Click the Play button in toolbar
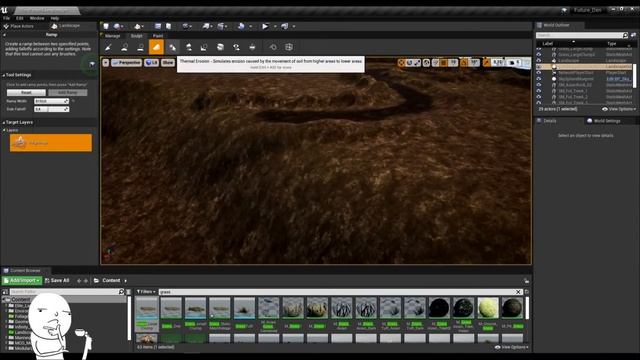This screenshot has width=640, height=360. (x=265, y=26)
